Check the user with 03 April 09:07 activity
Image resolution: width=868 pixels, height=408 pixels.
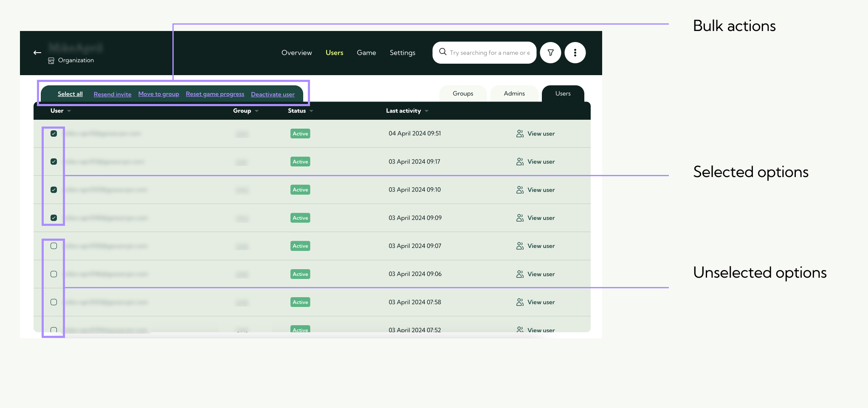(x=54, y=246)
